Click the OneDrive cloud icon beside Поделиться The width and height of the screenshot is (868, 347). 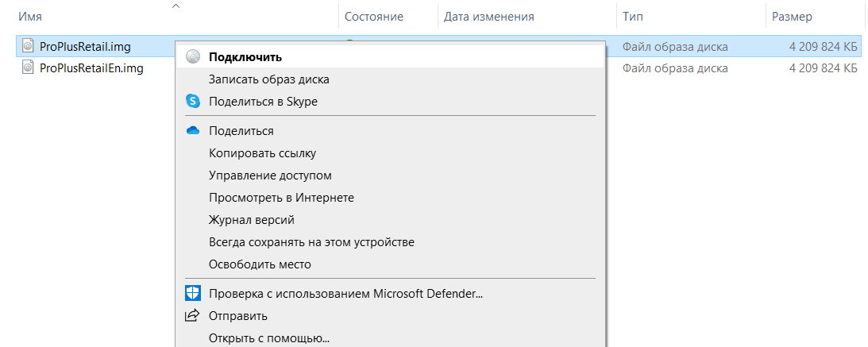tap(192, 131)
